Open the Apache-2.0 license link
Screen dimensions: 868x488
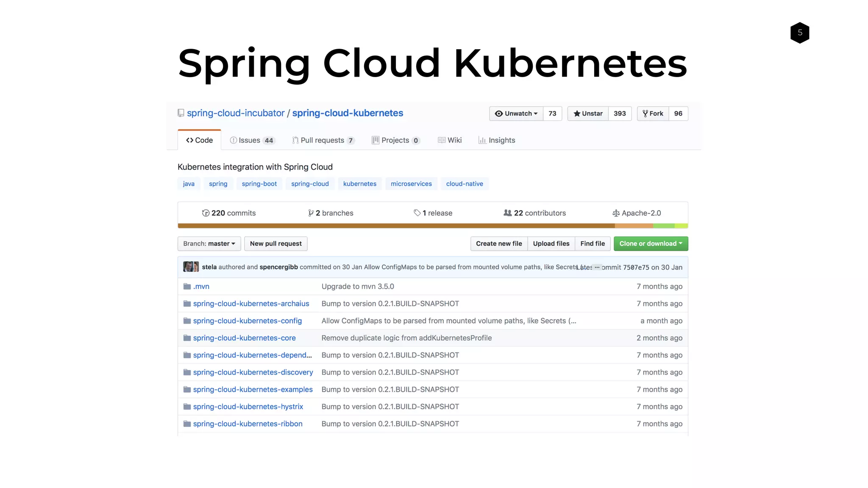637,213
